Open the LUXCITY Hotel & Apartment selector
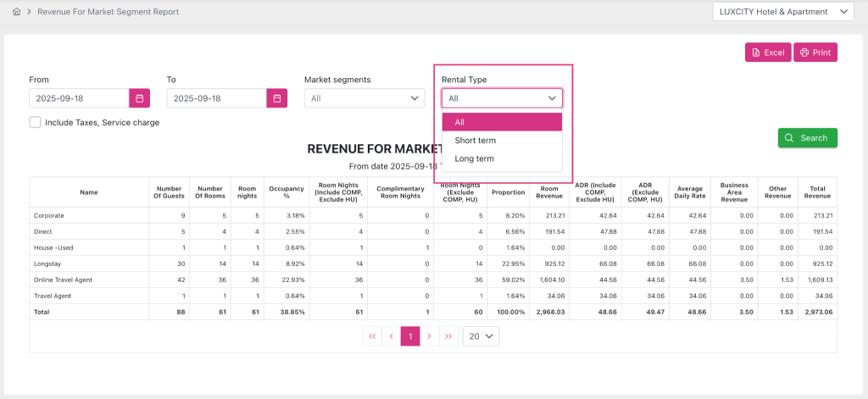Viewport: 868px width, 399px height. [782, 12]
